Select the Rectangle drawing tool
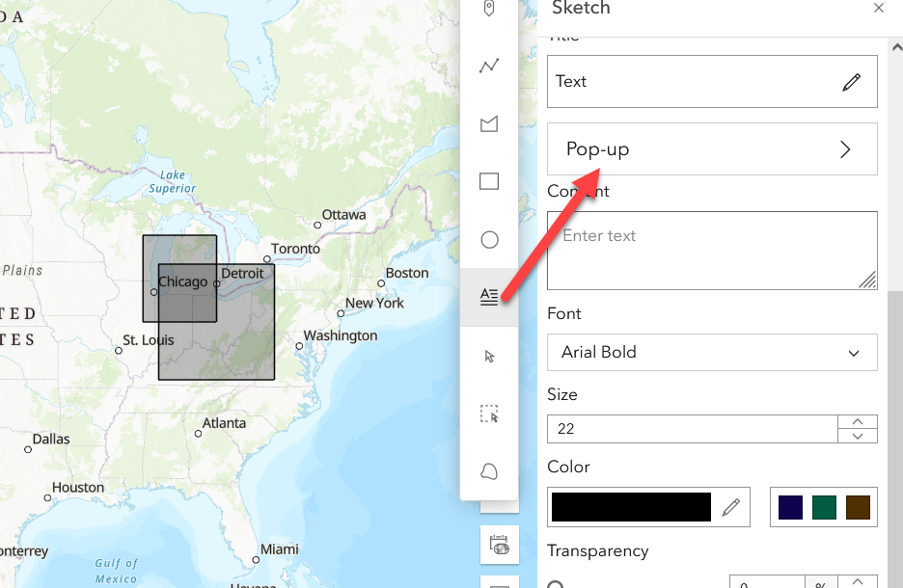Screen dimensions: 903x588 click(x=489, y=181)
